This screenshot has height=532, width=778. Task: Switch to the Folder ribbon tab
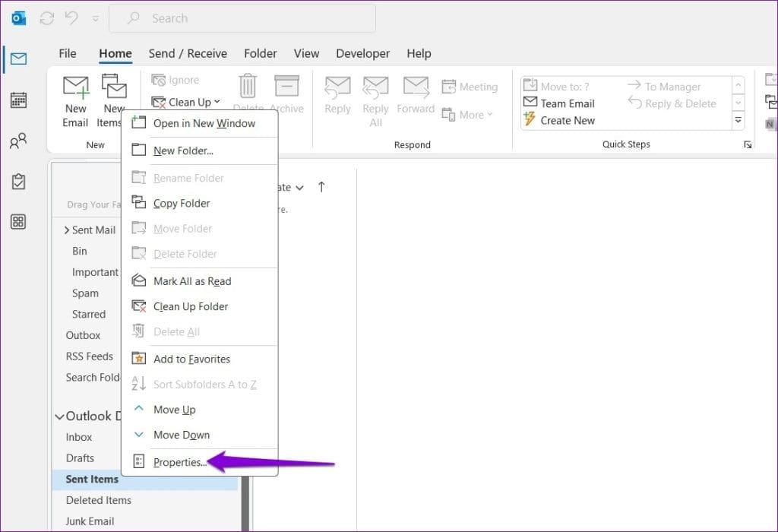[x=261, y=53]
